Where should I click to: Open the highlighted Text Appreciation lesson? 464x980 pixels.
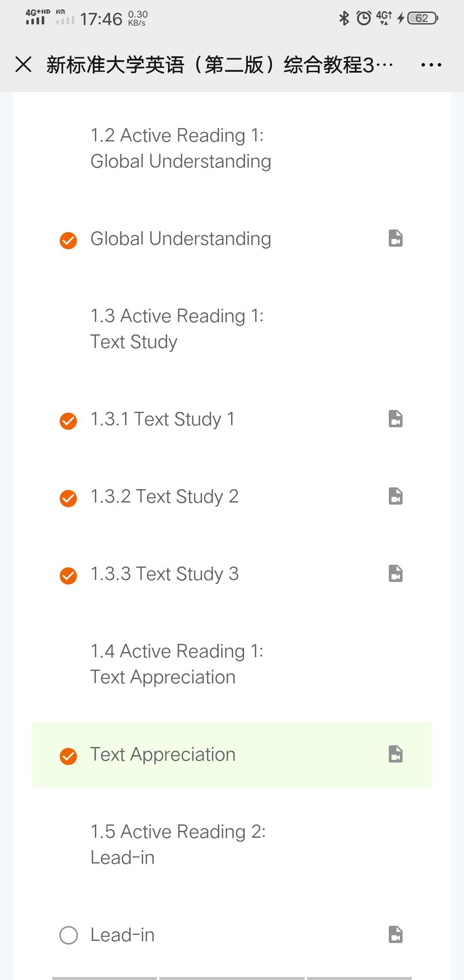163,754
